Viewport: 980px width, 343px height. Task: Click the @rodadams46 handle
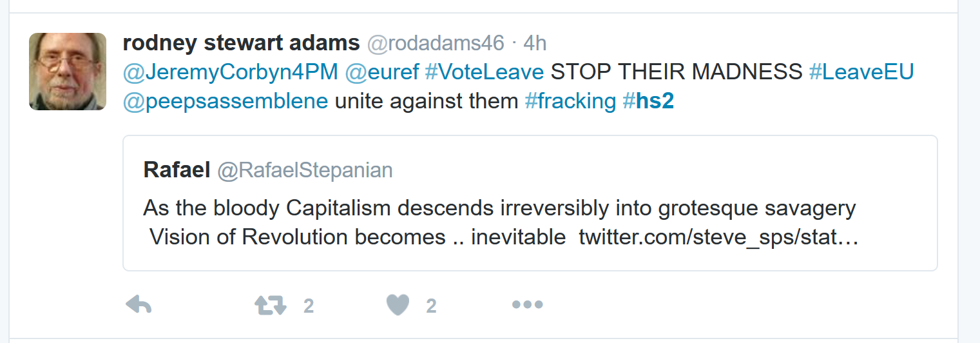436,43
